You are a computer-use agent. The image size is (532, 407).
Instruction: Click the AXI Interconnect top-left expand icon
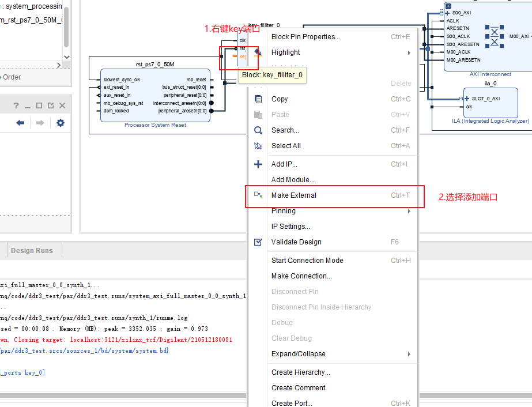click(x=448, y=6)
